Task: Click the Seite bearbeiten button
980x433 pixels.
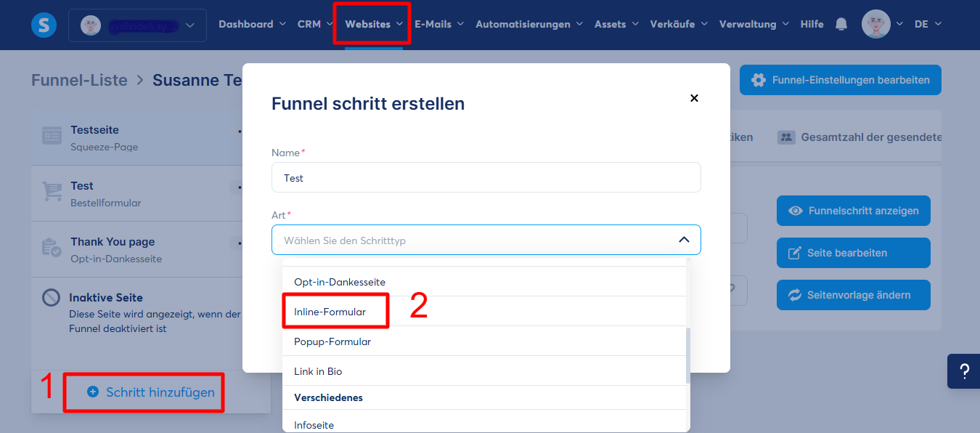Action: click(x=854, y=253)
